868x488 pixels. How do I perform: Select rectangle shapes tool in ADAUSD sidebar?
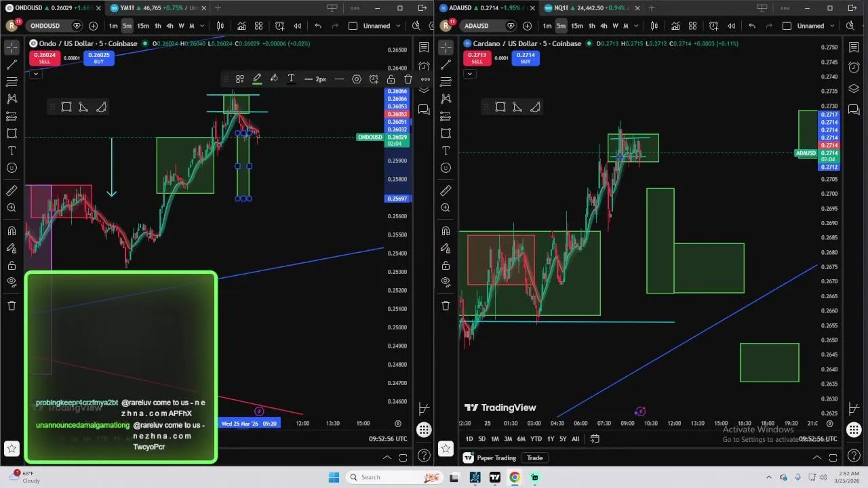click(446, 134)
